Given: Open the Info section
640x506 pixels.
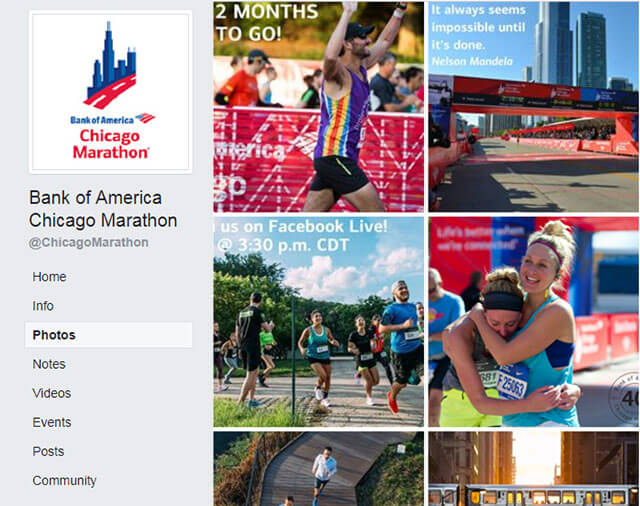Looking at the screenshot, I should pyautogui.click(x=43, y=306).
